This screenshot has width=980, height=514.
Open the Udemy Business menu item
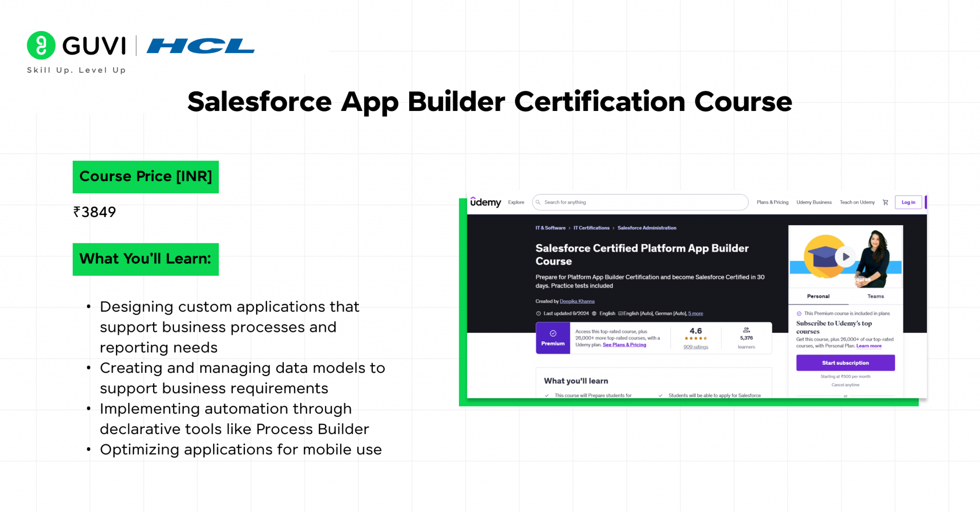coord(814,202)
